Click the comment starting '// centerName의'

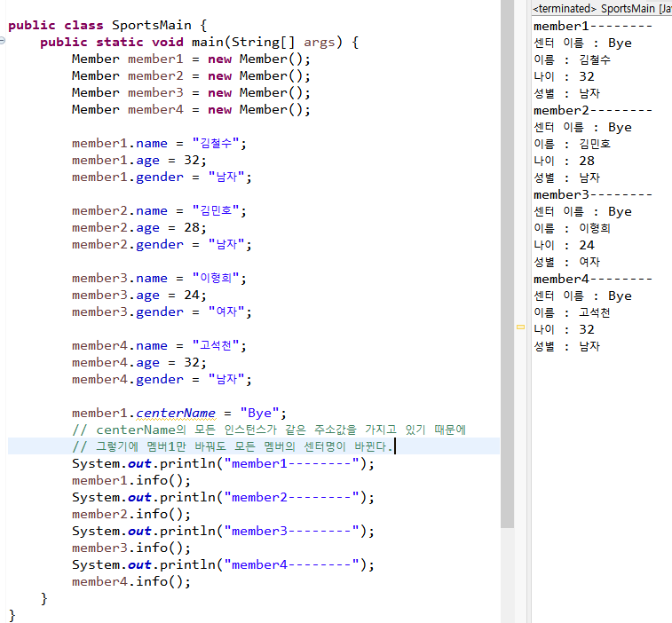coord(269,430)
